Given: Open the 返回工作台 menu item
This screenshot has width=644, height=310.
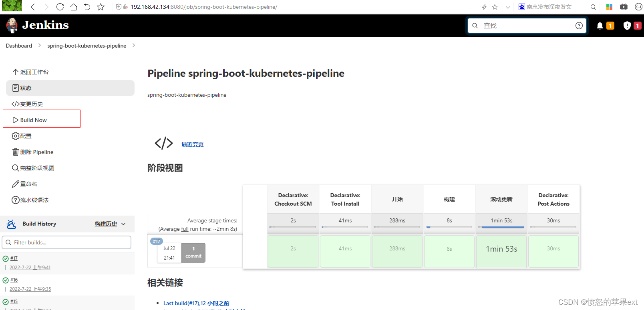Looking at the screenshot, I should (70, 72).
